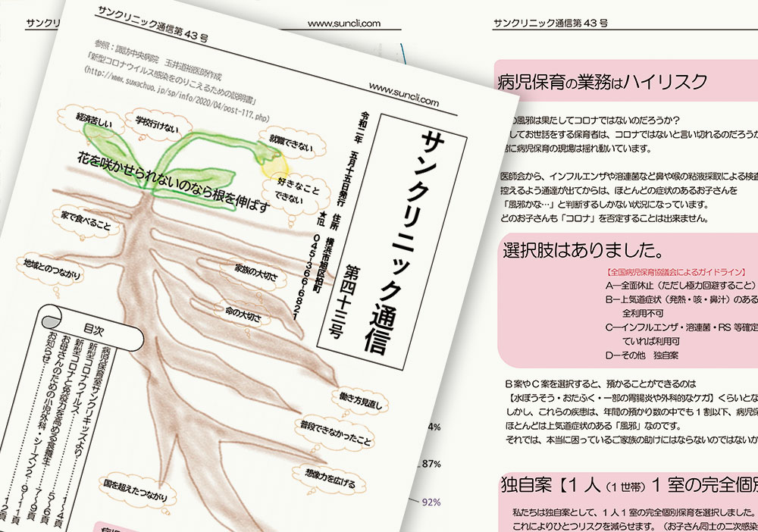The image size is (758, 532).
Task: Select the heading 独自案【1 人（1 世帯）1 室の完全個別
Action: click(629, 486)
